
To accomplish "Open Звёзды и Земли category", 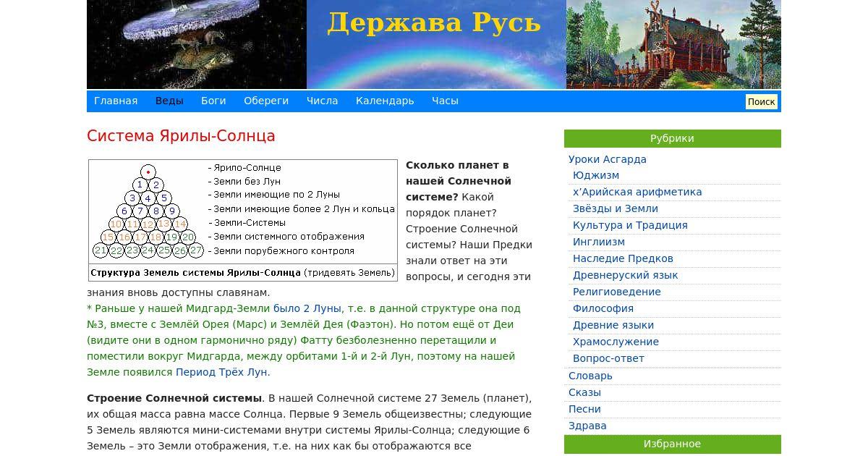I will (x=616, y=208).
